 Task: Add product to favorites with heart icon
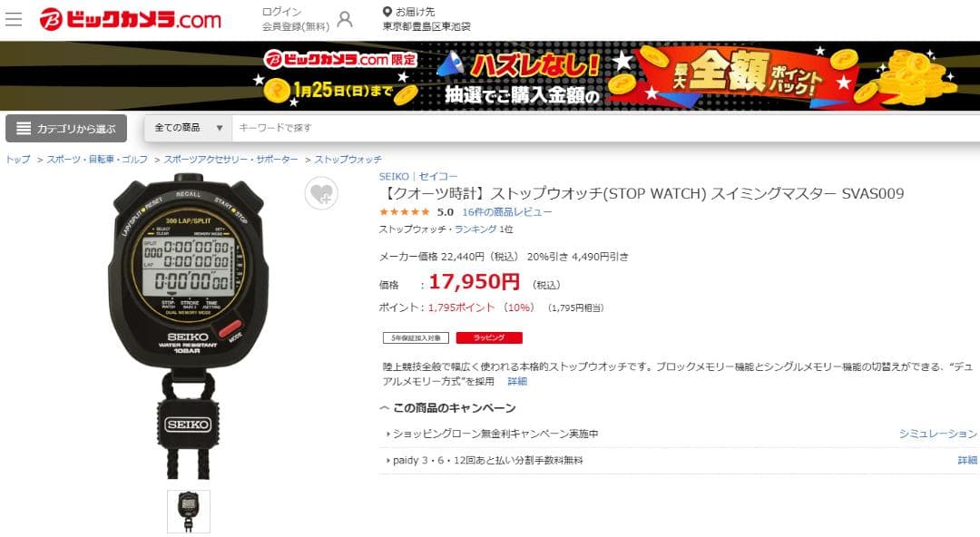(x=321, y=194)
